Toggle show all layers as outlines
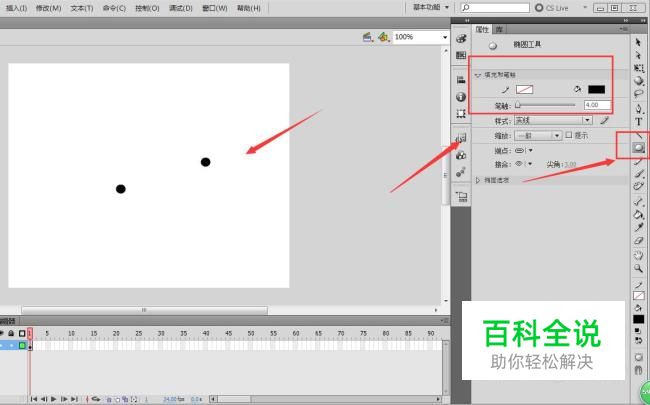This screenshot has width=650, height=405. click(x=22, y=333)
